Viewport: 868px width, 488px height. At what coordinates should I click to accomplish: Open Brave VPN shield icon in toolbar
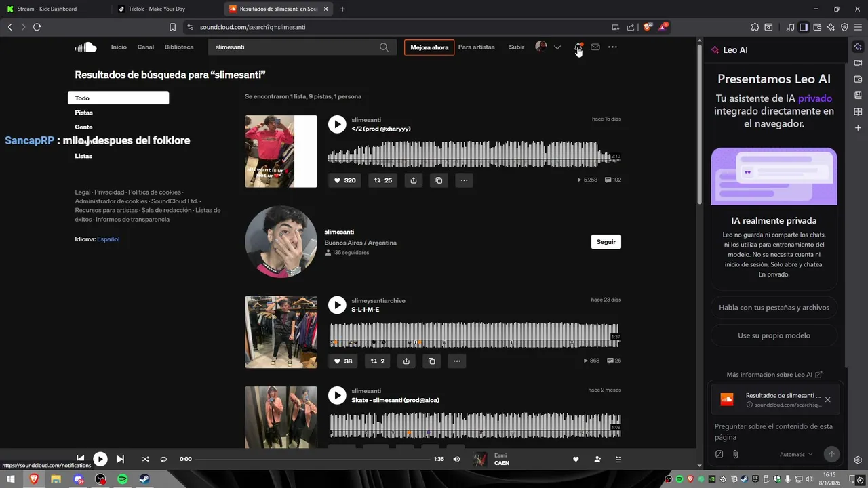click(844, 27)
